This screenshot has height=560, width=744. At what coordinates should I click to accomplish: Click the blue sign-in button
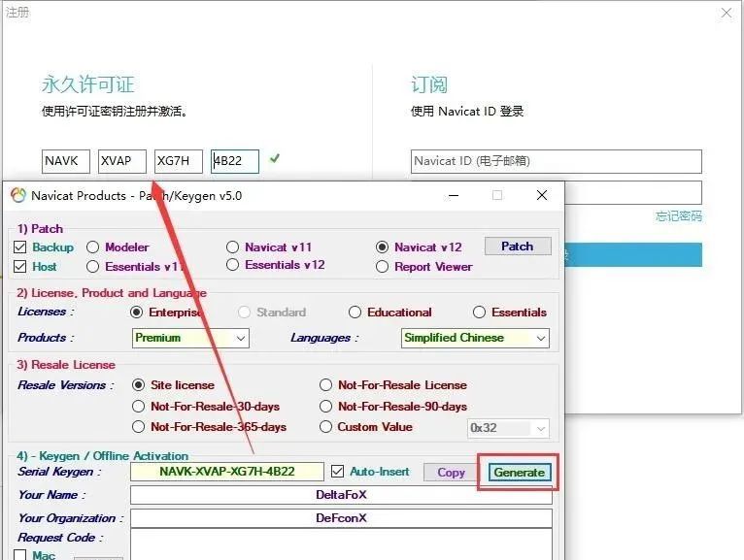633,255
